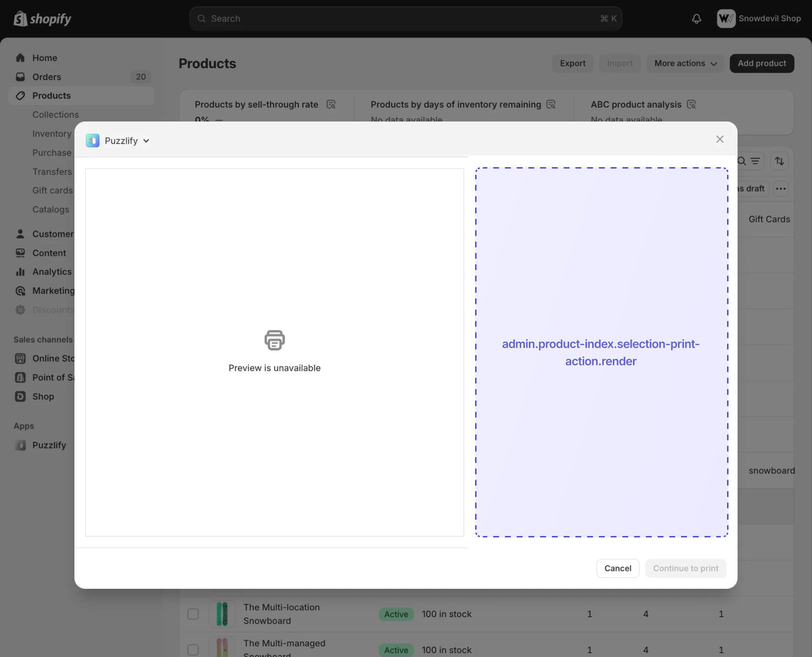Click Active badge for Multi-location Snowboard
Screen dimensions: 812x657
(396, 614)
